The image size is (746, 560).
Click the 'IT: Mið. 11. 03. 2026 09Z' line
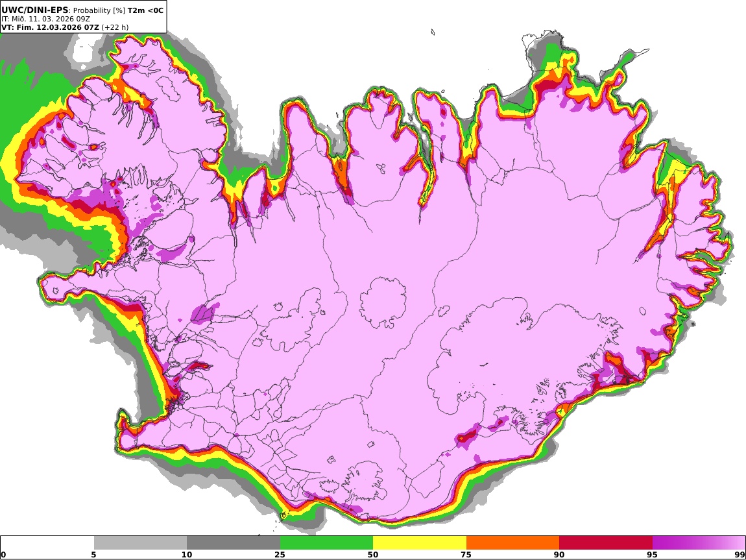pos(45,19)
